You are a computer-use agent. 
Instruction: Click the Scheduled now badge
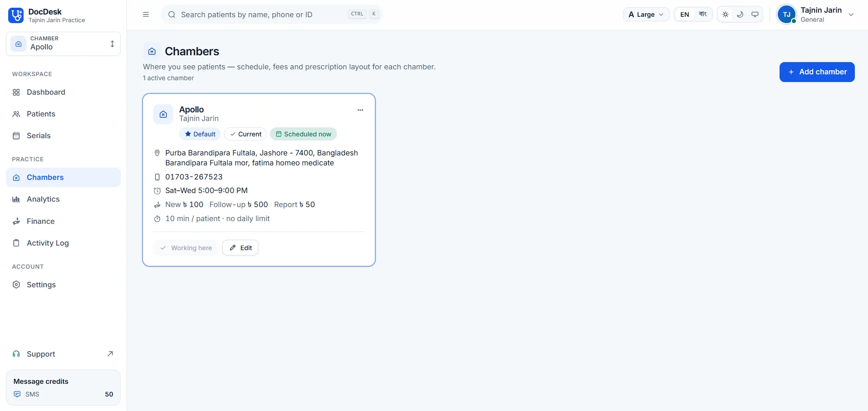(303, 134)
